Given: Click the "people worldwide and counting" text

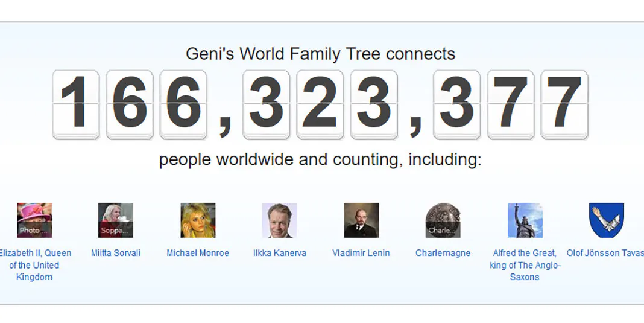Looking at the screenshot, I should tap(320, 161).
